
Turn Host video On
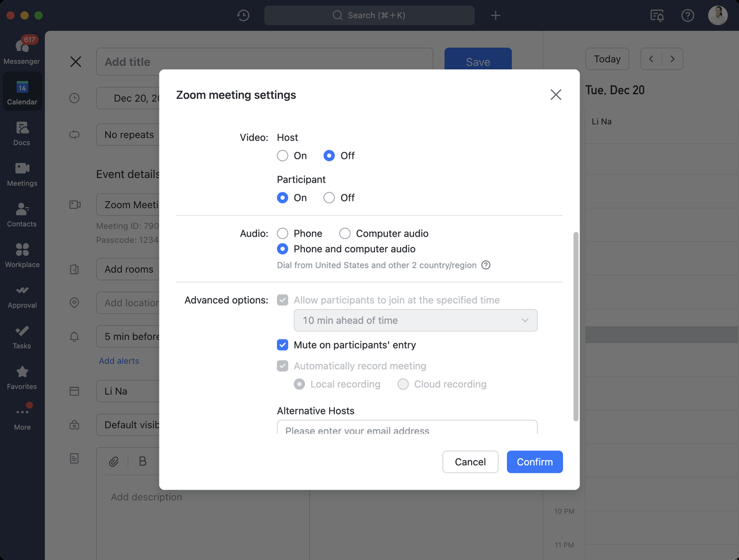click(x=282, y=155)
